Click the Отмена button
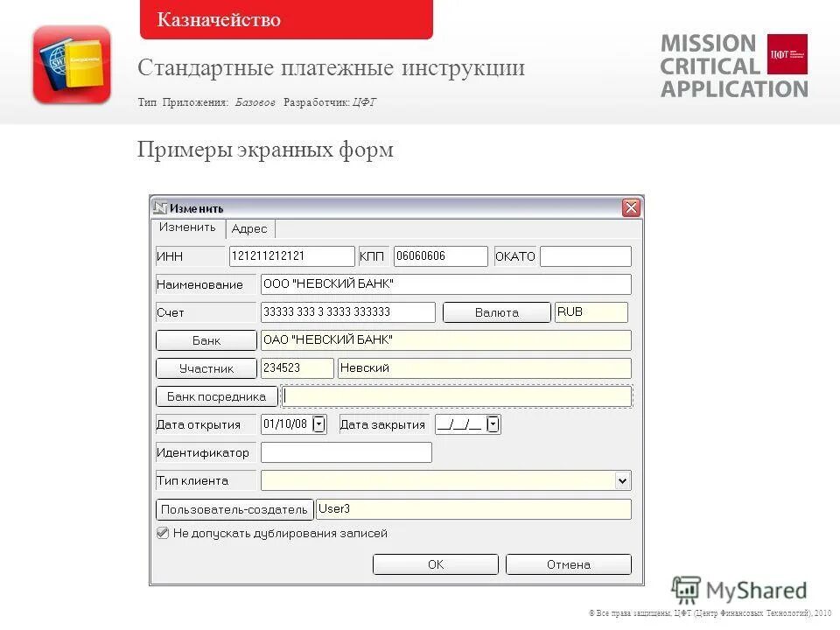This screenshot has height=630, width=840. click(569, 563)
